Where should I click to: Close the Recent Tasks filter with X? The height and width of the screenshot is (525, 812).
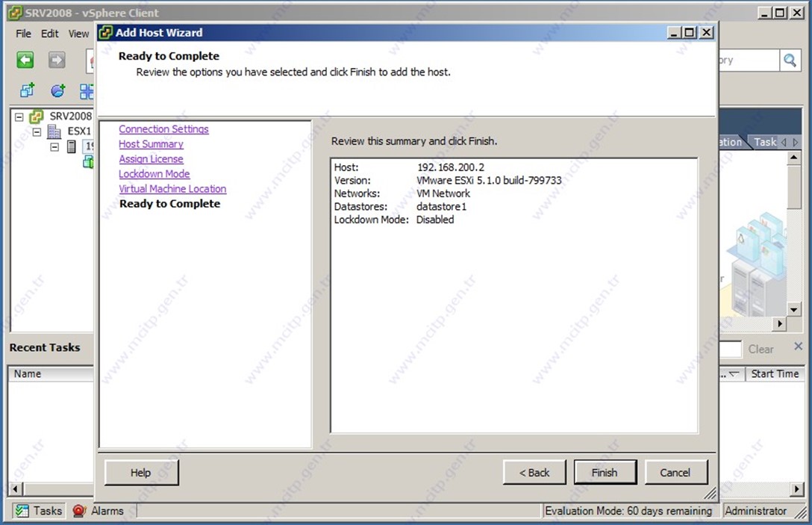(798, 347)
